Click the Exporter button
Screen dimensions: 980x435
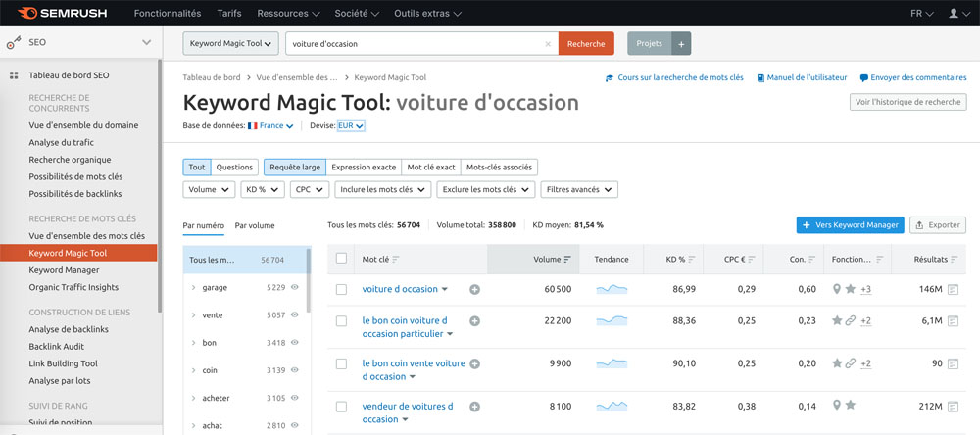coord(938,225)
